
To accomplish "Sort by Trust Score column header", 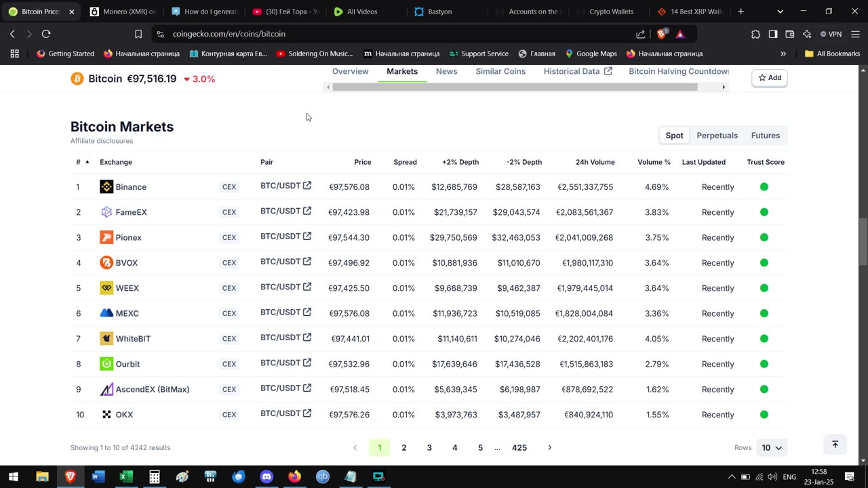I will pyautogui.click(x=766, y=162).
